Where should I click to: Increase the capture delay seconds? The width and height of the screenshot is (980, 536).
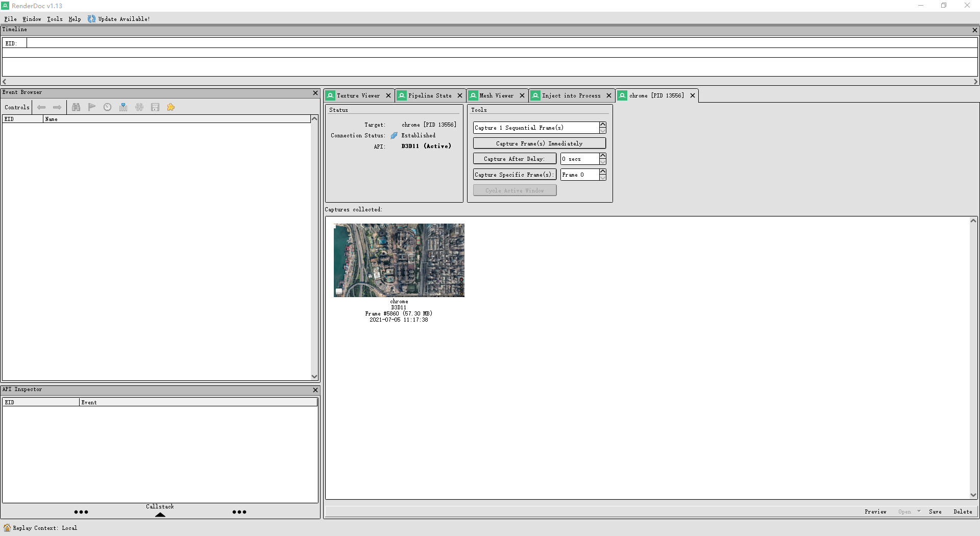(603, 156)
